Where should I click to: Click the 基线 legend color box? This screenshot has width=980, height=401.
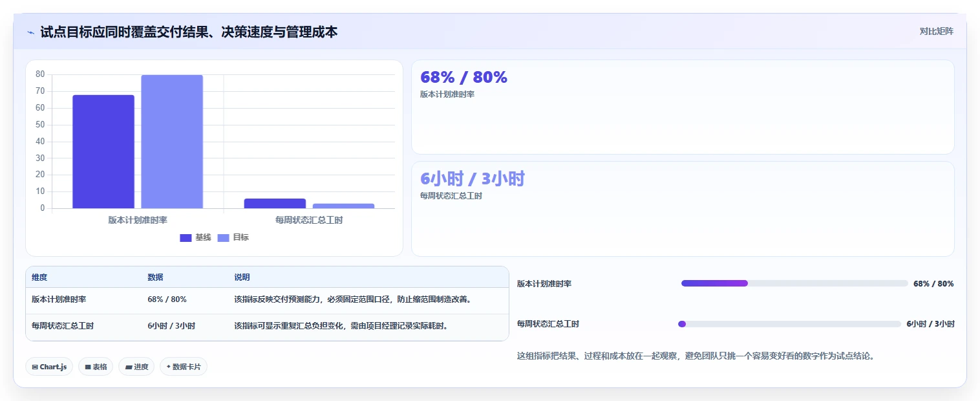click(186, 237)
